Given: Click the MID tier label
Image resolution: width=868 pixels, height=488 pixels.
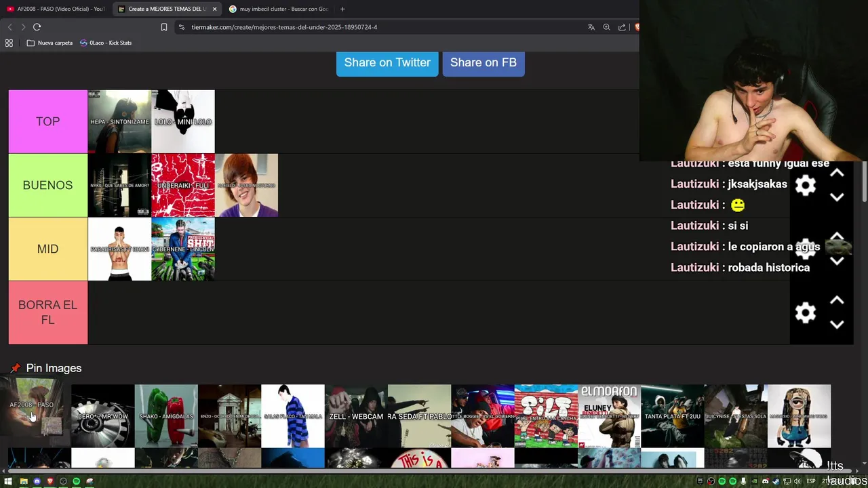Looking at the screenshot, I should pos(47,249).
